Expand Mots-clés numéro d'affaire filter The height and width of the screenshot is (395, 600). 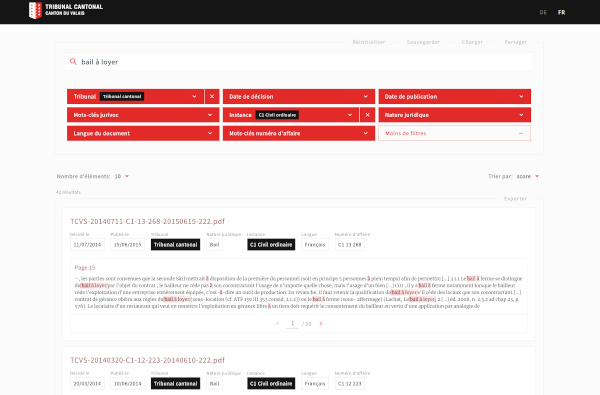299,133
